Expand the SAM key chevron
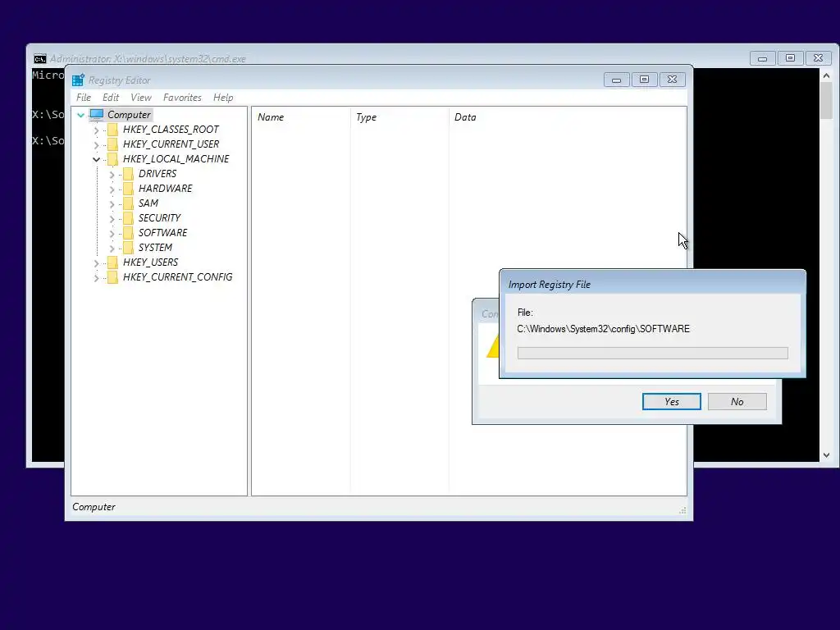This screenshot has width=840, height=630. tap(112, 203)
